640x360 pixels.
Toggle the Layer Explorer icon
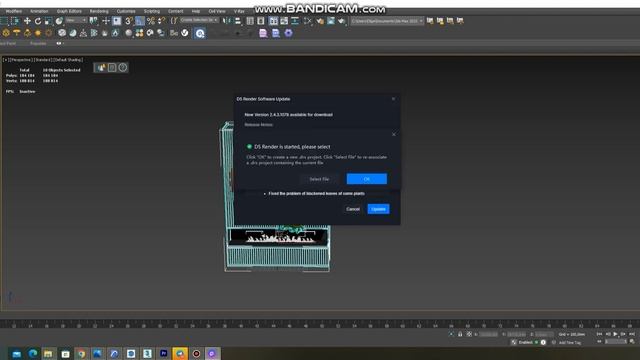coord(261,21)
